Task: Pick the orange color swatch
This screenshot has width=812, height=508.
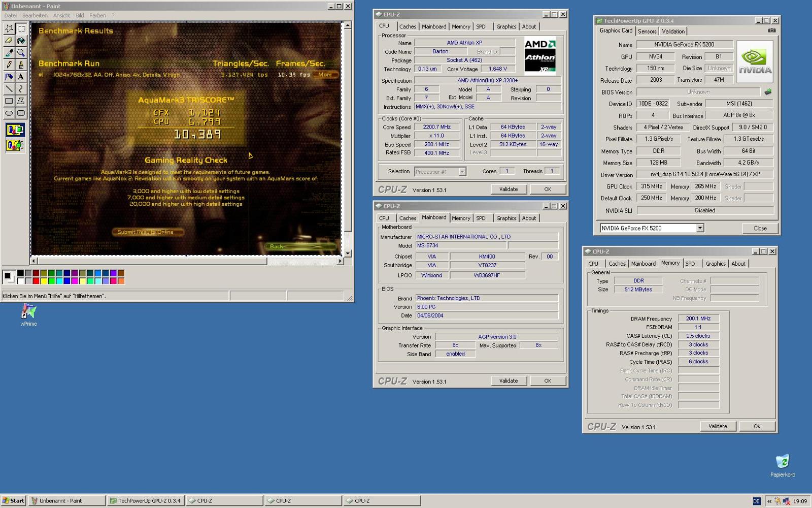Action: coord(121,281)
